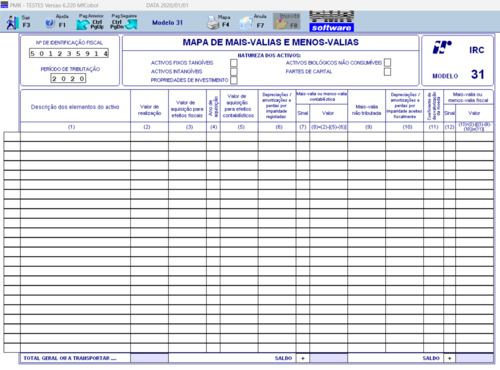
Task: Click the fiscal Saldo value field
Action: [x=474, y=358]
